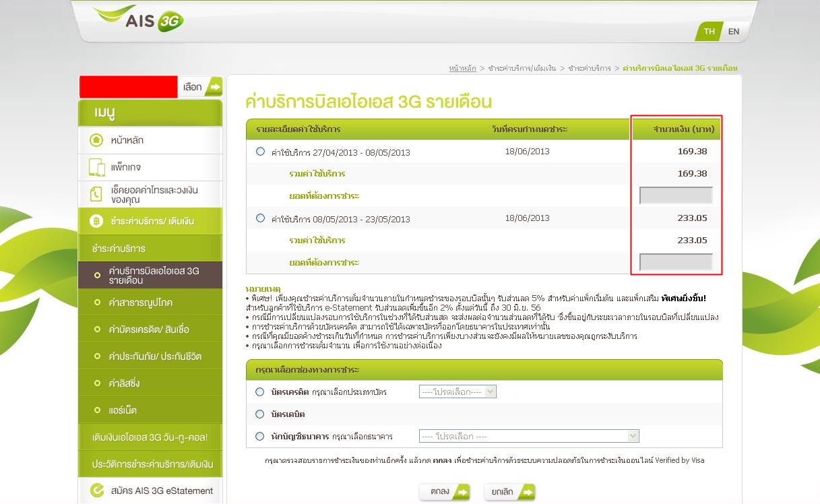Click the devices icon beside แพ็กเกจ
The height and width of the screenshot is (504, 820).
coord(96,167)
